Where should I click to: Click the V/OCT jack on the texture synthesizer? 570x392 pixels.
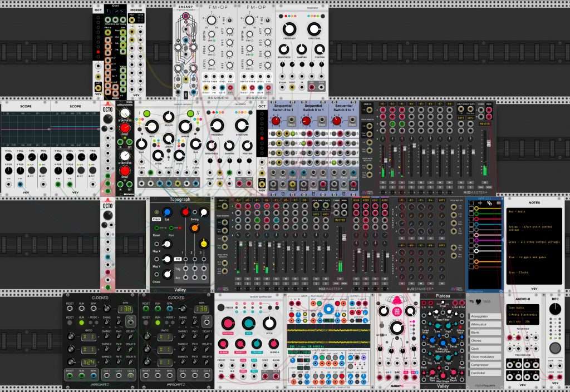265,366
